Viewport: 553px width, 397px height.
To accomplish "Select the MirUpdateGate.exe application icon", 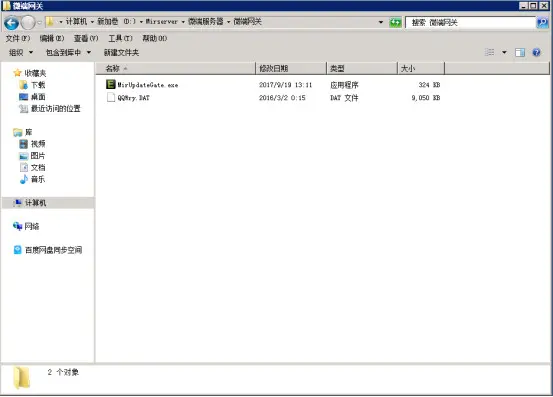I will pos(111,84).
